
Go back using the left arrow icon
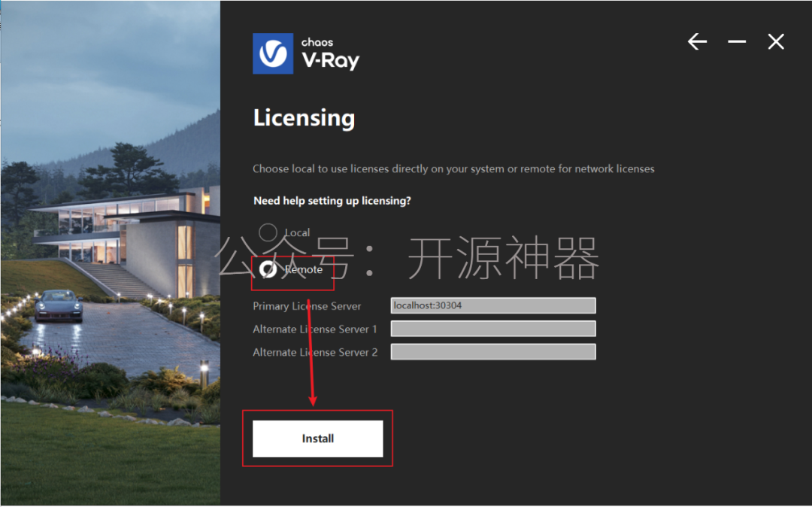pos(697,41)
